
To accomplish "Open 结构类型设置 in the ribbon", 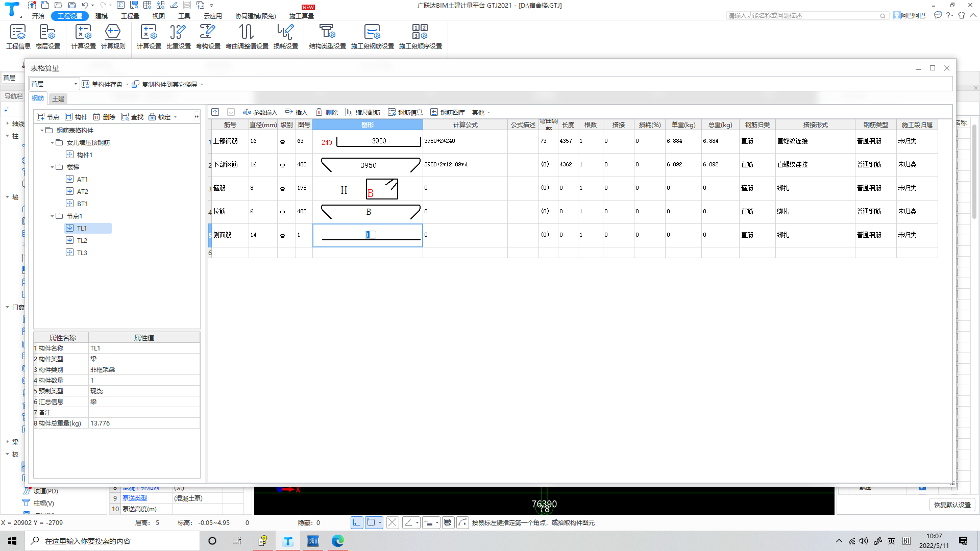I will tap(327, 37).
